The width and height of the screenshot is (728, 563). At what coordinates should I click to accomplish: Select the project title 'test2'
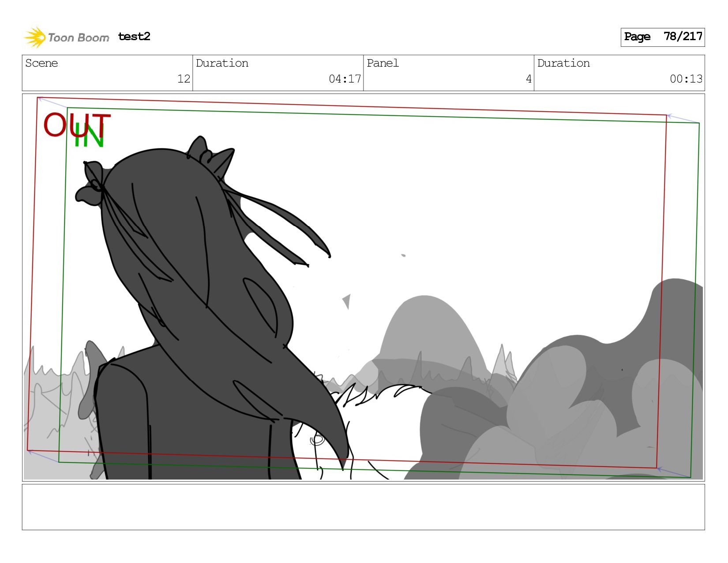[134, 36]
